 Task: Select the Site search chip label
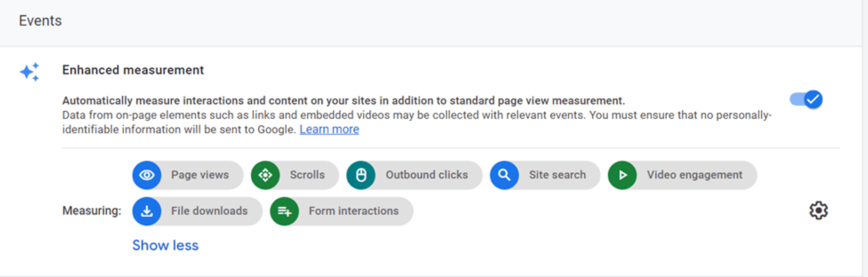[x=557, y=175]
